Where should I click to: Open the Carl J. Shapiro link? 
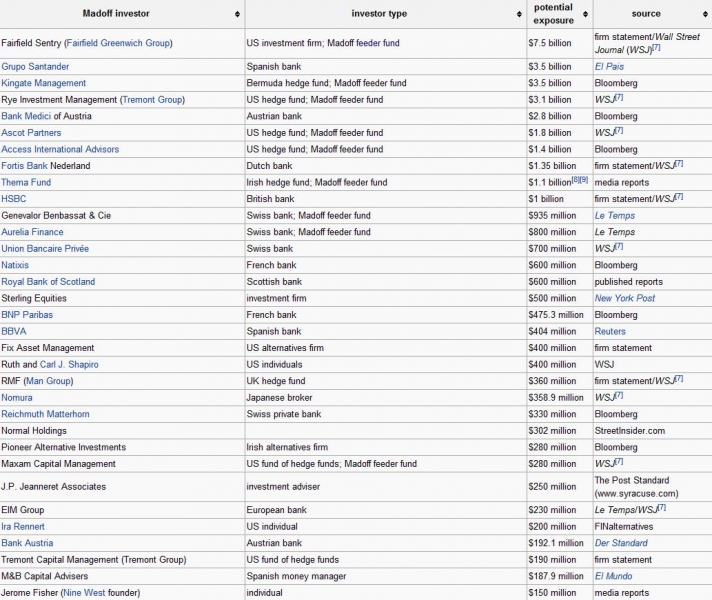coord(69,365)
